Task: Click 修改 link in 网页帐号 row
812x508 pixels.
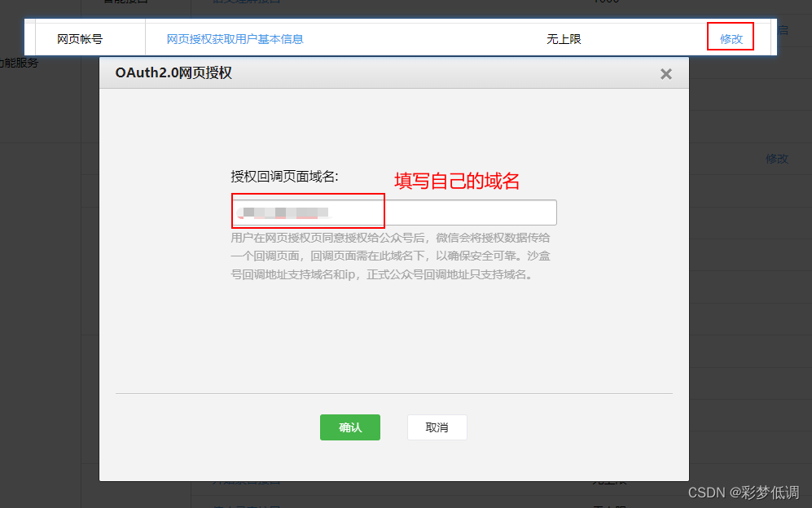Action: (x=731, y=39)
